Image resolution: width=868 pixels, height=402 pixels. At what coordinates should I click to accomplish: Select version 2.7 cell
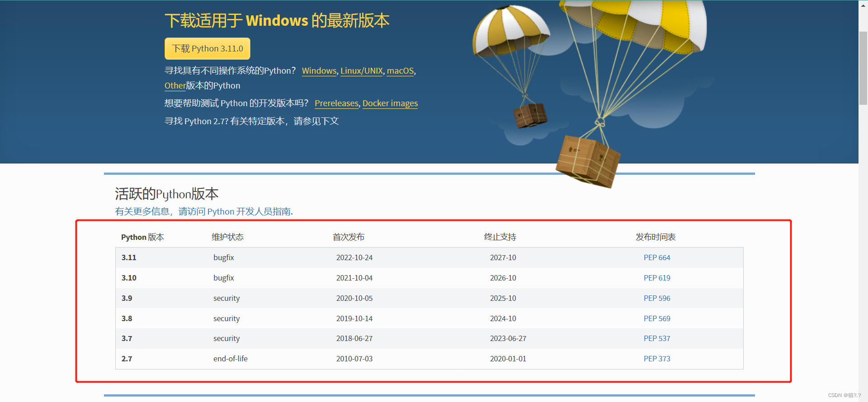pos(127,359)
